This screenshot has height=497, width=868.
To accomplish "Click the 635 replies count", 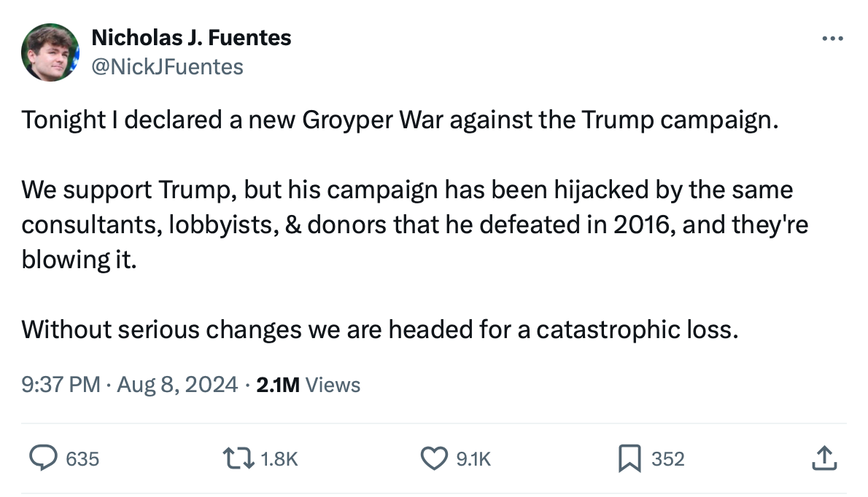I will coord(82,459).
